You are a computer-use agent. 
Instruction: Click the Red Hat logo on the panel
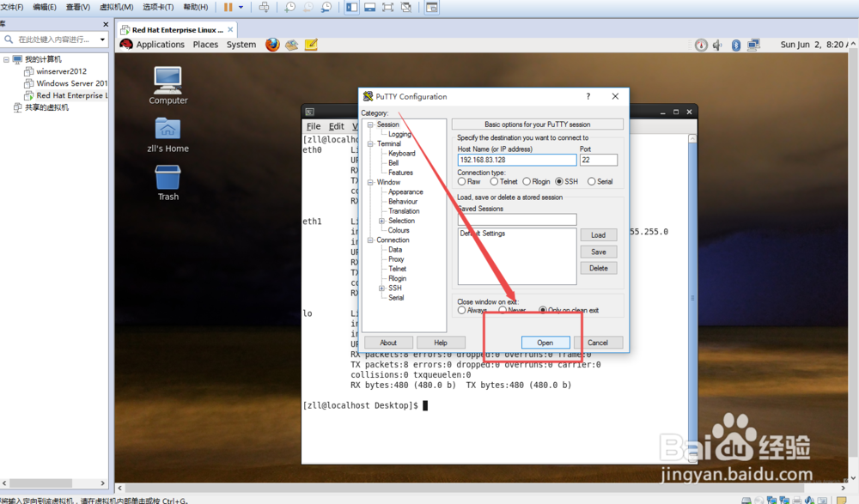[126, 45]
